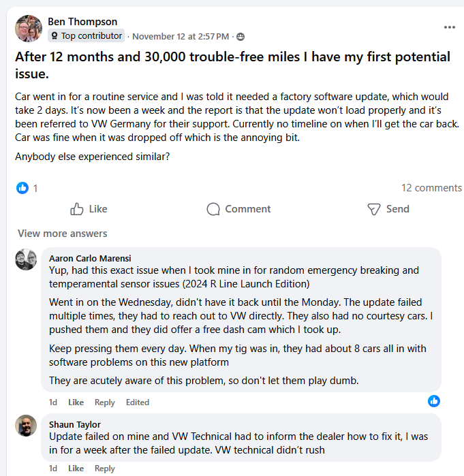Reply to Aaron Carlo Marensi's comment

[x=105, y=402]
